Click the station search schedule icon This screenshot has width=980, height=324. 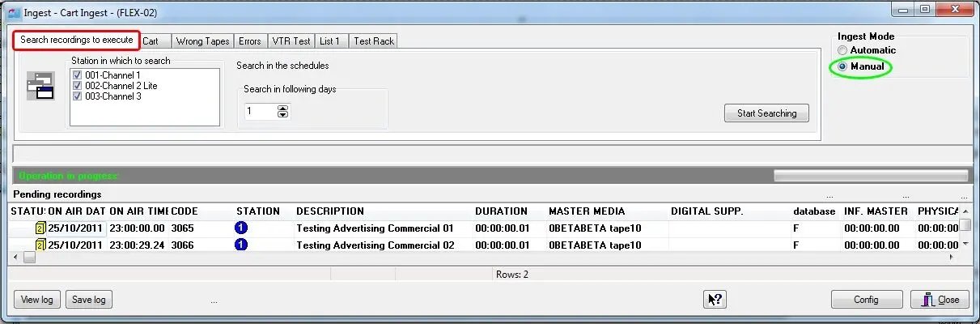click(x=40, y=86)
